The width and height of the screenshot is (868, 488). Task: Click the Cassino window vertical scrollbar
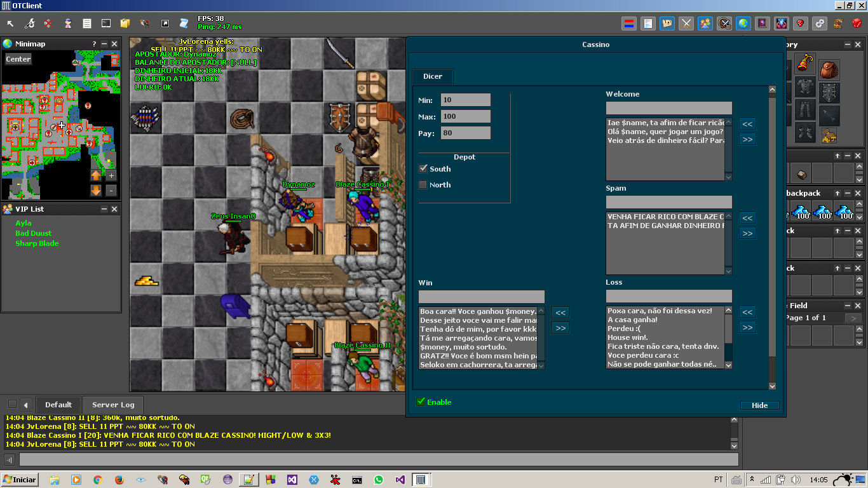[x=772, y=238]
